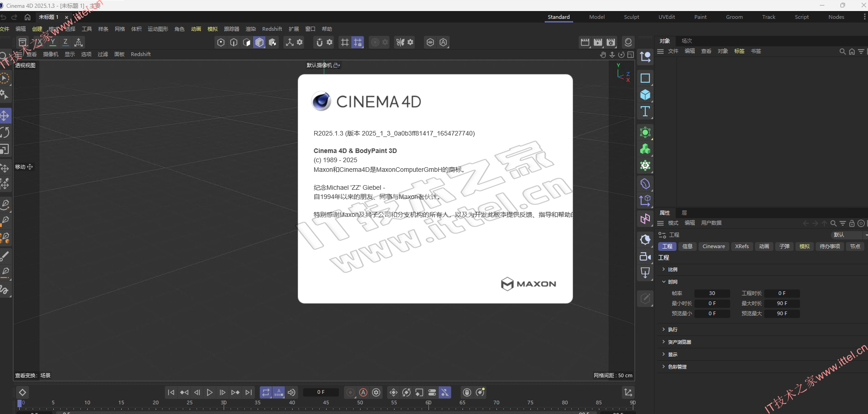The height and width of the screenshot is (414, 868).
Task: Open the timeline dope sheet icon
Action: pyautogui.click(x=628, y=392)
